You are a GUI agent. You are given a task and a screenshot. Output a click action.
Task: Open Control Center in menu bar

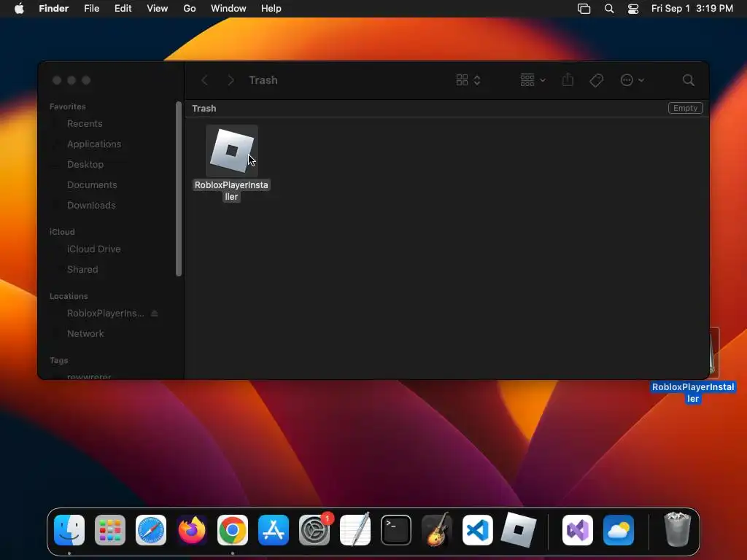point(633,9)
